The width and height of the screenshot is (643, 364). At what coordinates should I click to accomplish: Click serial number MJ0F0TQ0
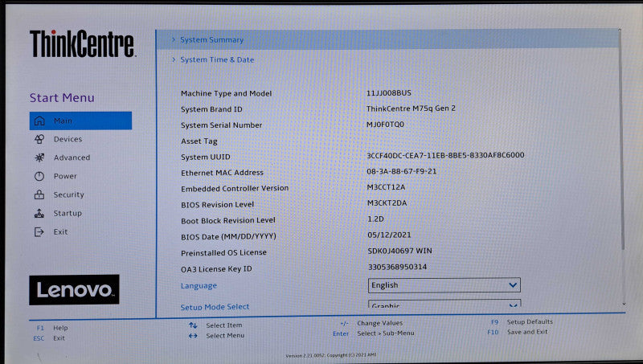tap(385, 125)
